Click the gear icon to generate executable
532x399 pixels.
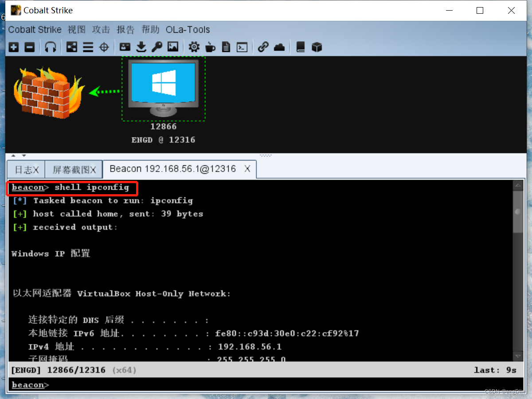pyautogui.click(x=194, y=47)
